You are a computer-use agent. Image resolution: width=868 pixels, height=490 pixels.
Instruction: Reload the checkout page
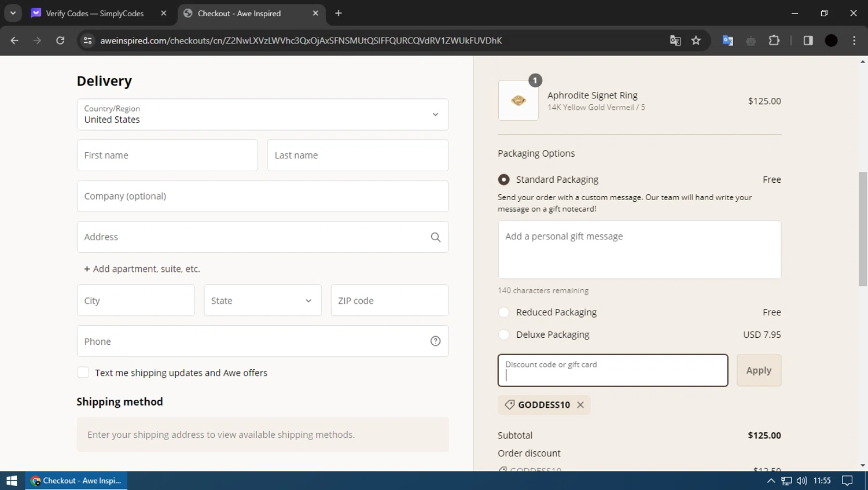coord(60,40)
